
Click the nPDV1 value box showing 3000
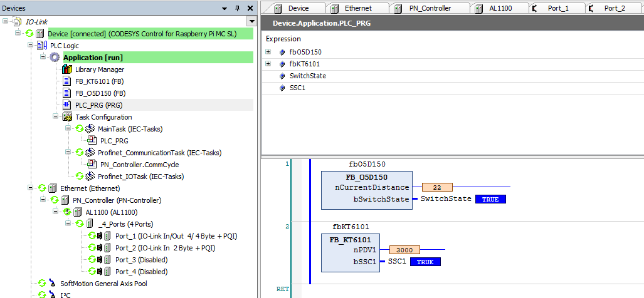(x=404, y=250)
